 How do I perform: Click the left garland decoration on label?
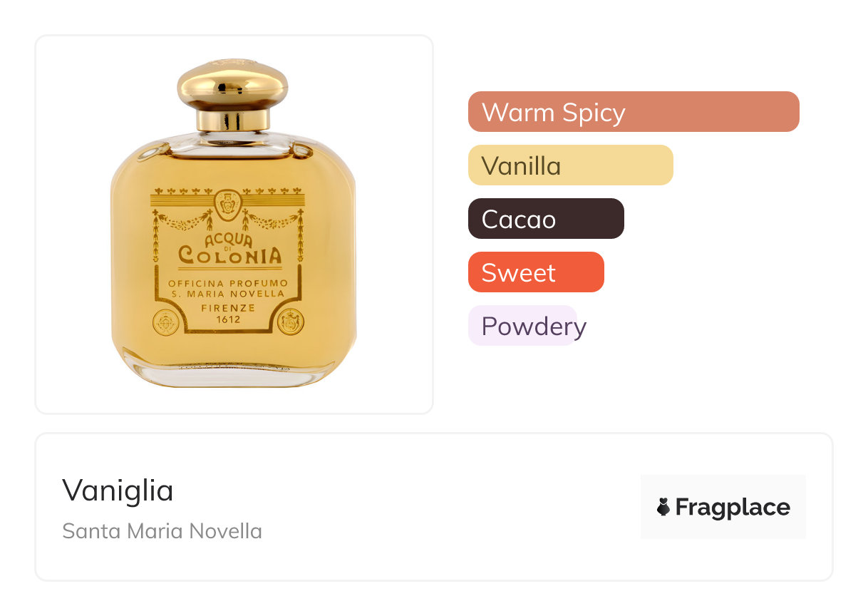coord(183,220)
